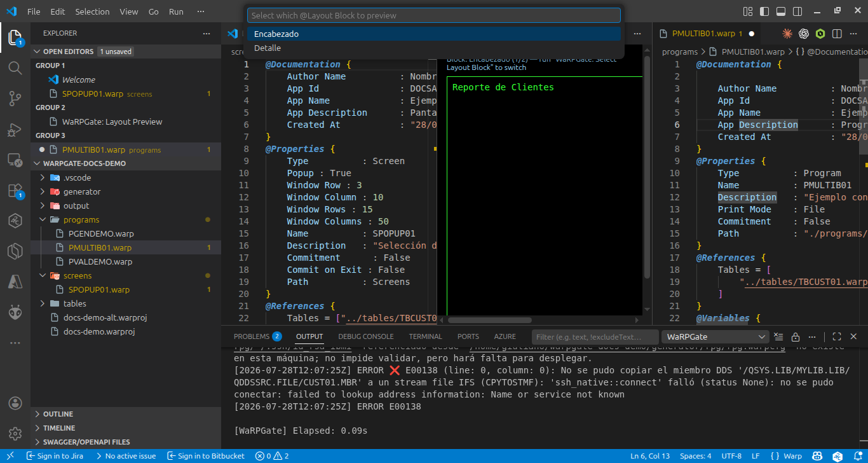
Task: Open the Source Control view
Action: (x=15, y=98)
